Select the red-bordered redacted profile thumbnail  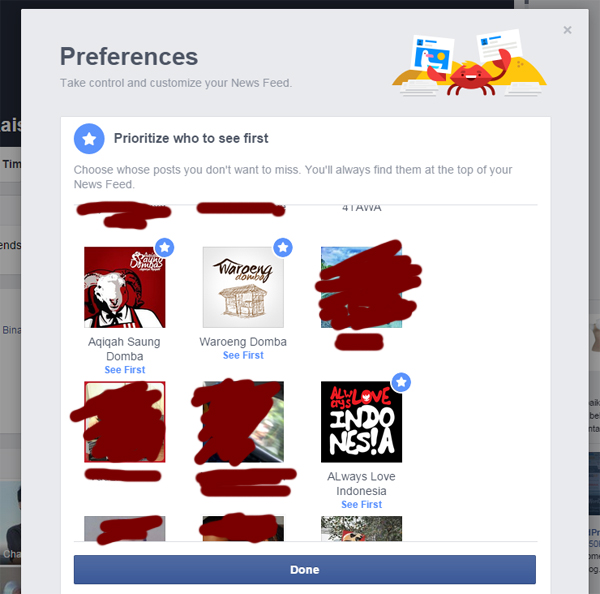pyautogui.click(x=125, y=422)
